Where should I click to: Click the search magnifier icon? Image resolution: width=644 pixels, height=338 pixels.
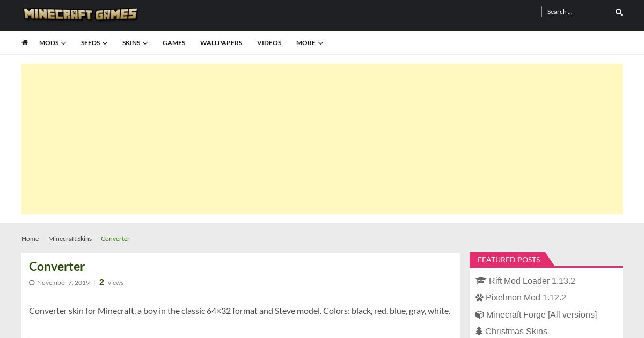(619, 12)
